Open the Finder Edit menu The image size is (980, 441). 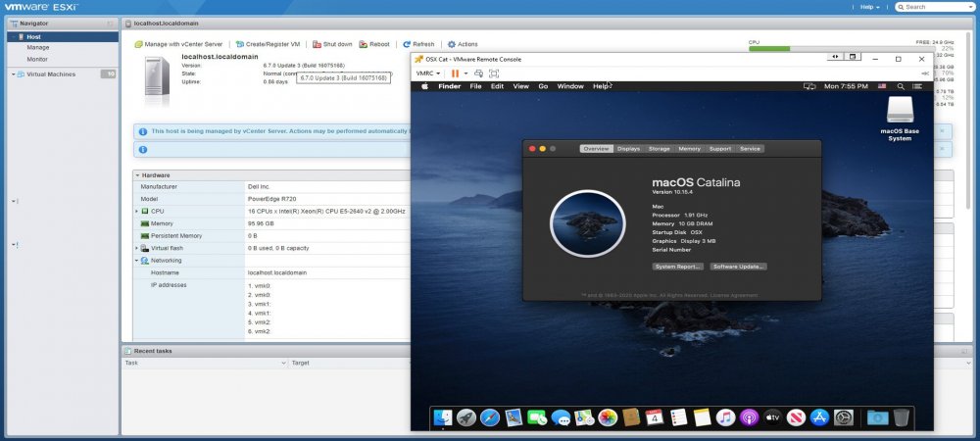tap(497, 86)
